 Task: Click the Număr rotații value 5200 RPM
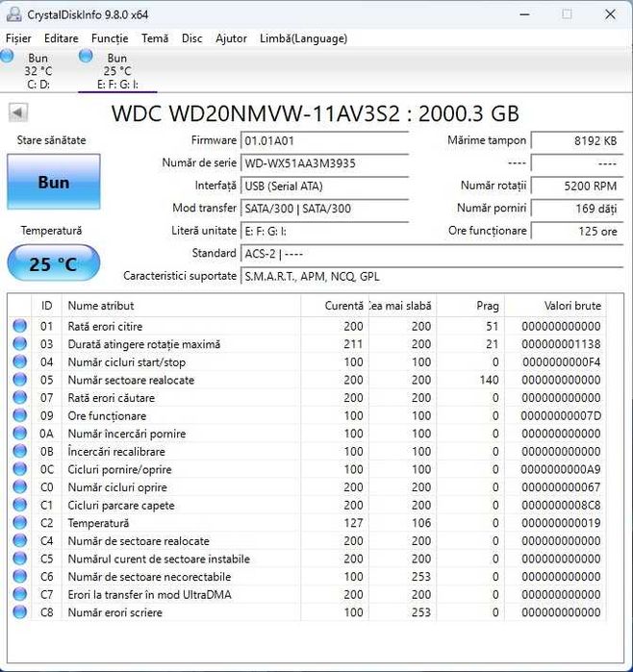pyautogui.click(x=577, y=186)
